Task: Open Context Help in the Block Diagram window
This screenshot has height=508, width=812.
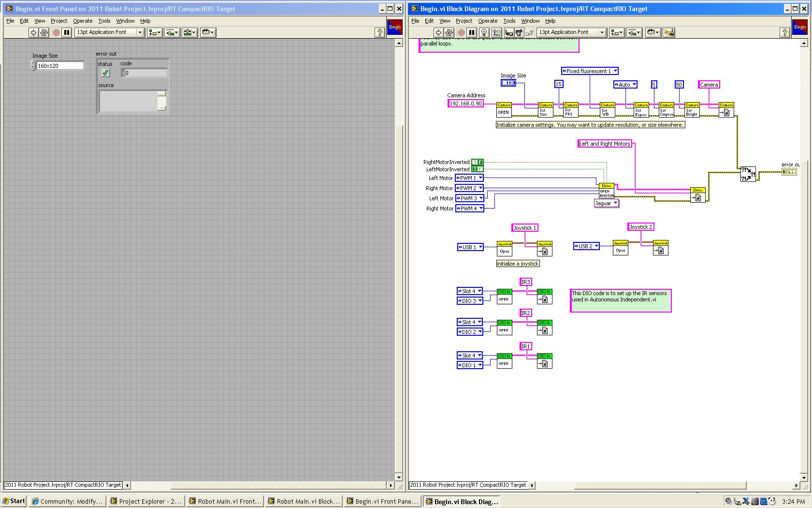Action: 785,32
